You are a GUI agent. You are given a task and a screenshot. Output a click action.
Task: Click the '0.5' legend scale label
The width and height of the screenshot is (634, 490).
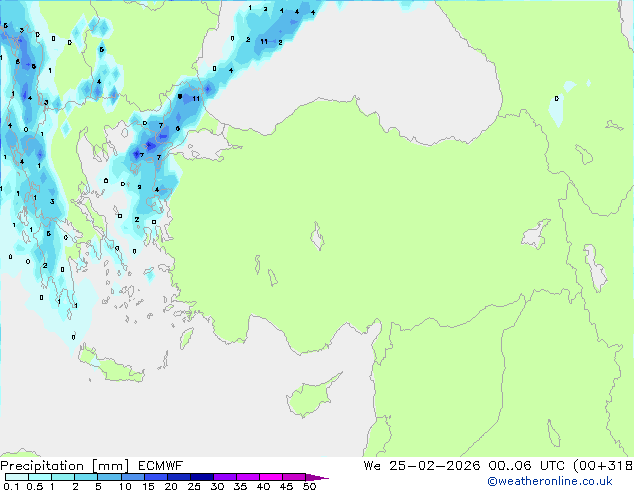coord(35,486)
